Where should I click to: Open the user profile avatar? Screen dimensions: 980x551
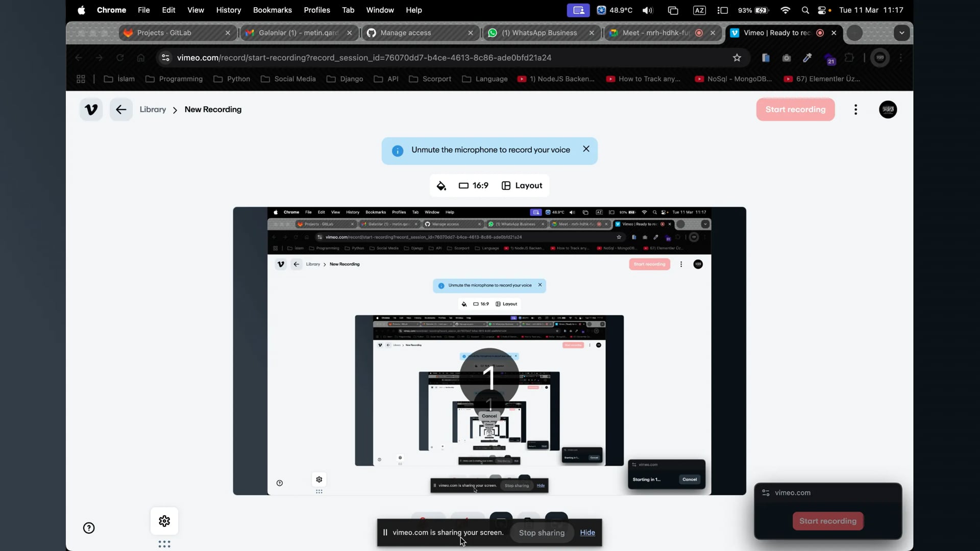(x=888, y=109)
